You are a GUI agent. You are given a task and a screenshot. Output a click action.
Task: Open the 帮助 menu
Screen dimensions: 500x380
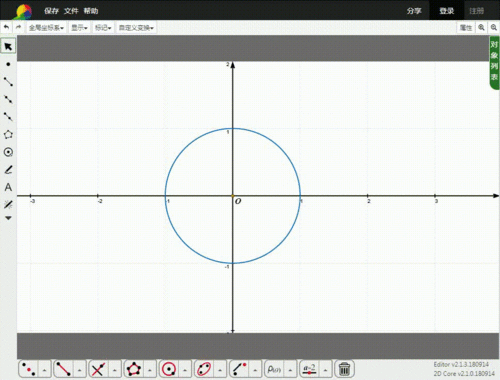click(x=91, y=11)
